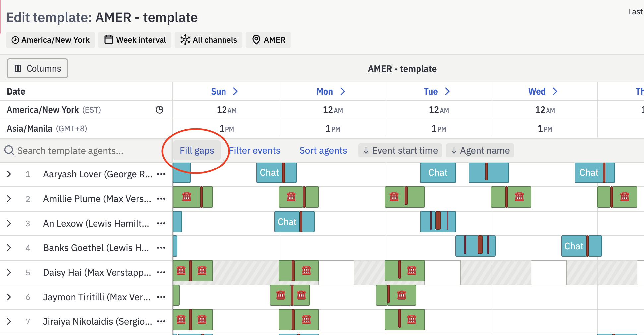Expand row 6 Jaymon Tiritilli
The width and height of the screenshot is (644, 335).
pos(9,297)
